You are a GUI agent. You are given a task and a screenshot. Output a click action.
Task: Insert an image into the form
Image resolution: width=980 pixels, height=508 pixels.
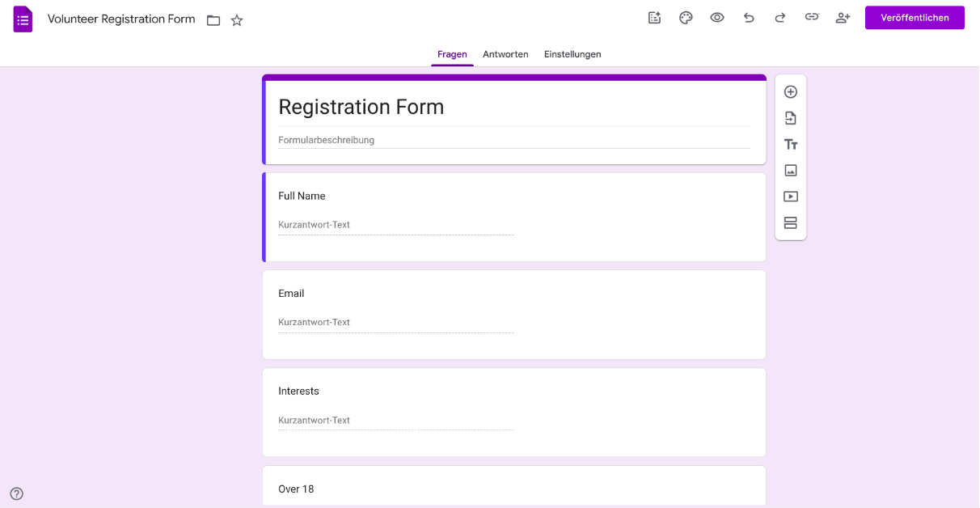click(x=790, y=170)
